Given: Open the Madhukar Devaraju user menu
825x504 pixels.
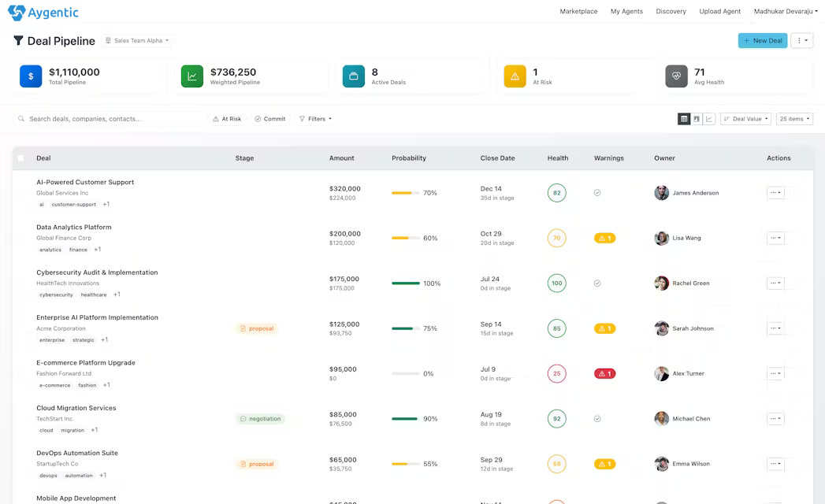Looking at the screenshot, I should [786, 11].
